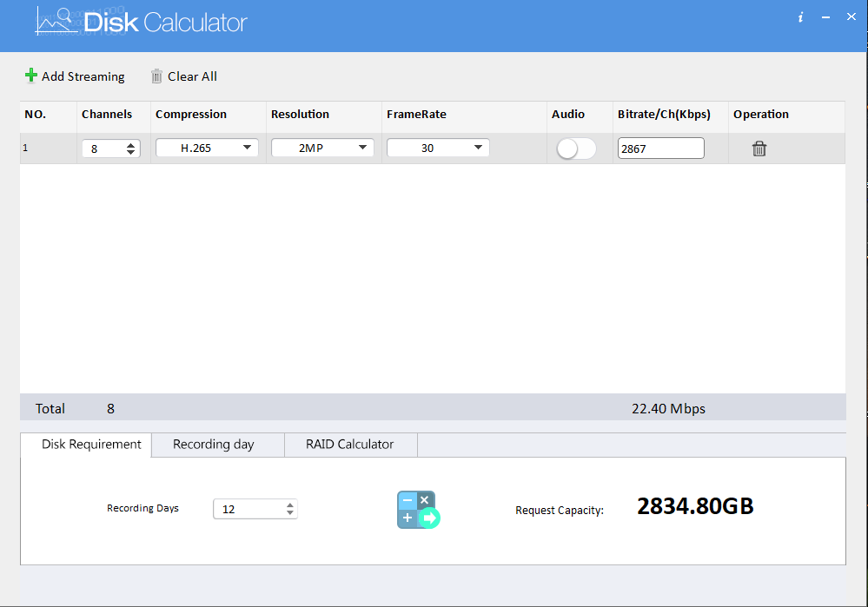Open the Compression H.265 dropdown
This screenshot has width=868, height=607.
[x=207, y=148]
